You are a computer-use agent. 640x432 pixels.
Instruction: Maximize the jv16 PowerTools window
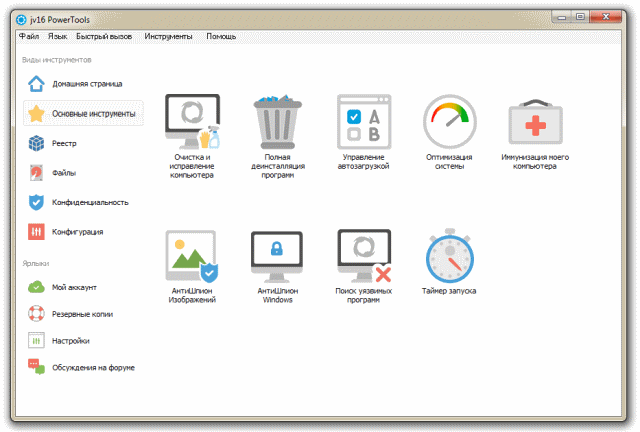pyautogui.click(x=580, y=17)
